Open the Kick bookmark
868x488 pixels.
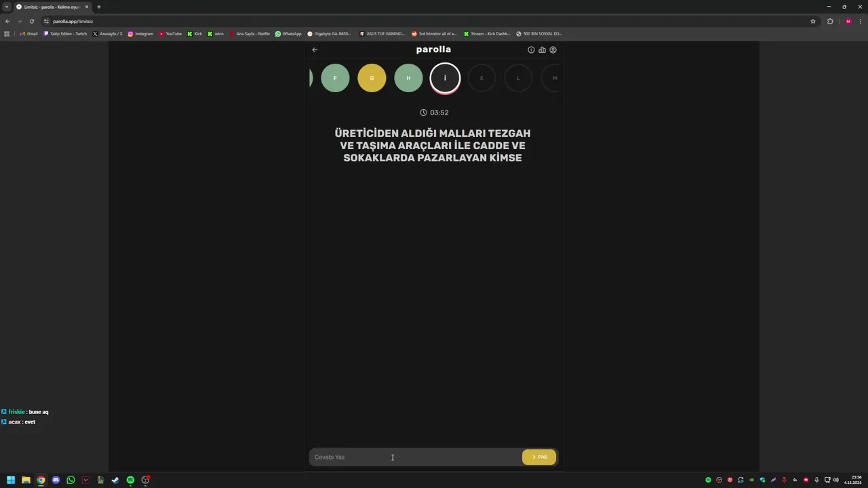195,33
